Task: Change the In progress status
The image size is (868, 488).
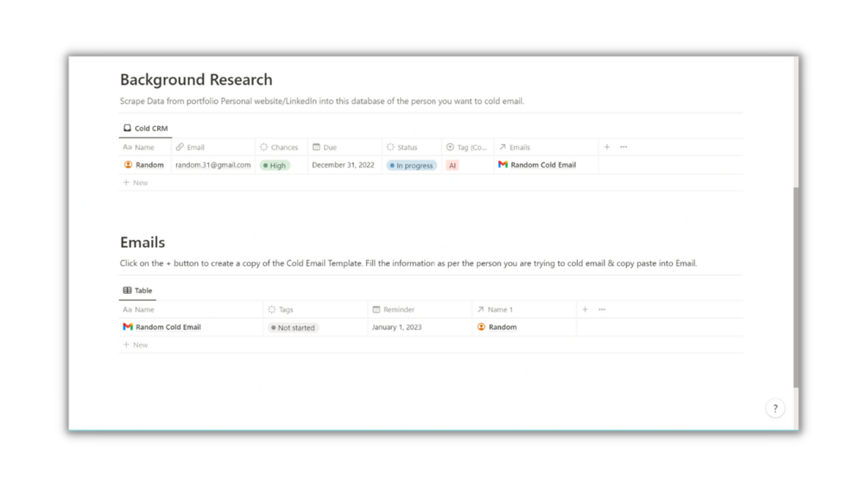Action: point(411,166)
